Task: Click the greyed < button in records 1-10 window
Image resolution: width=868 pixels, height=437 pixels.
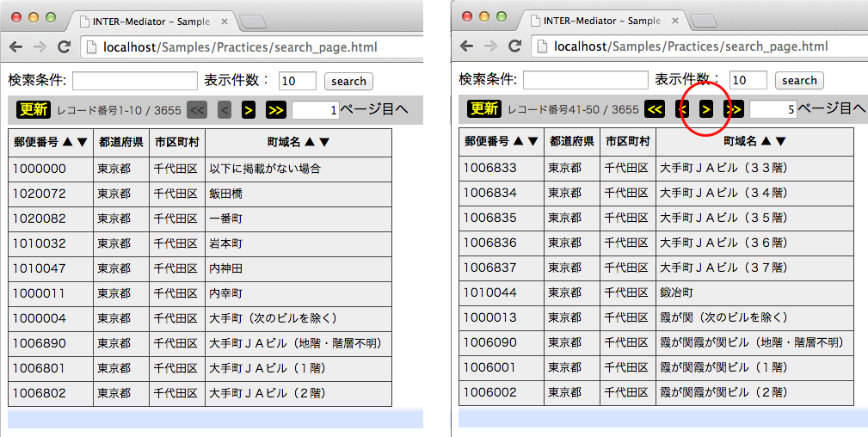Action: (225, 110)
